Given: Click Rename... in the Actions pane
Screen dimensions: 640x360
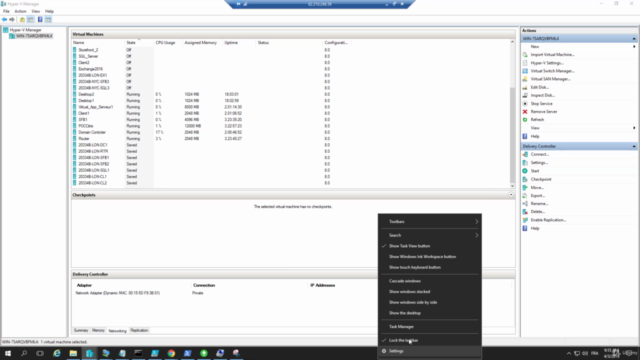Looking at the screenshot, I should click(x=539, y=204).
